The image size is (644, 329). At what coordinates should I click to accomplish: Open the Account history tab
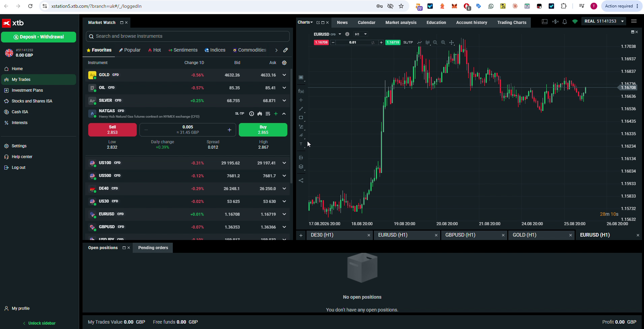[x=472, y=23]
